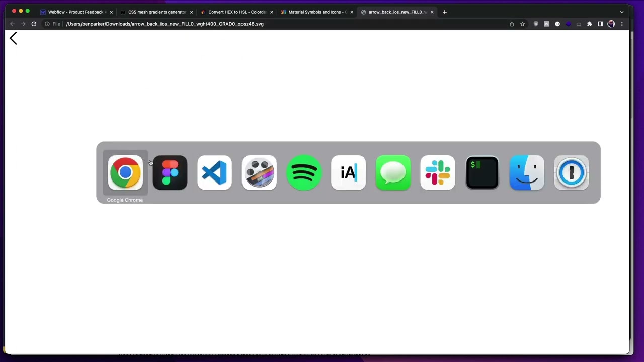Open a new tab with plus button
644x362 pixels.
tap(445, 12)
